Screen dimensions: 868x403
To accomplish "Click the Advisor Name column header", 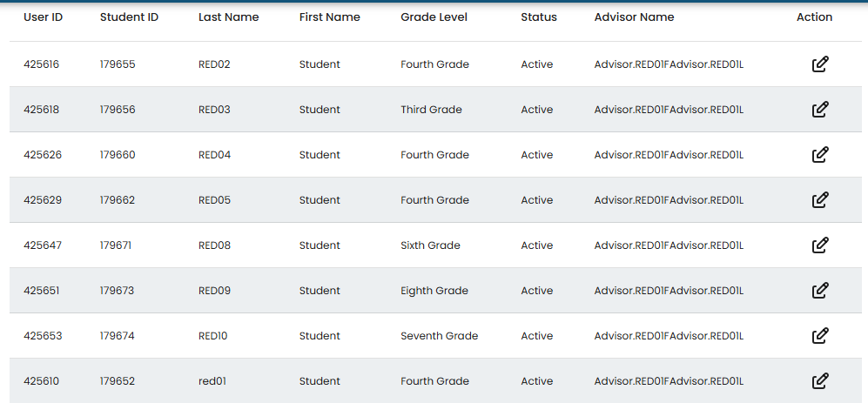I will point(634,17).
